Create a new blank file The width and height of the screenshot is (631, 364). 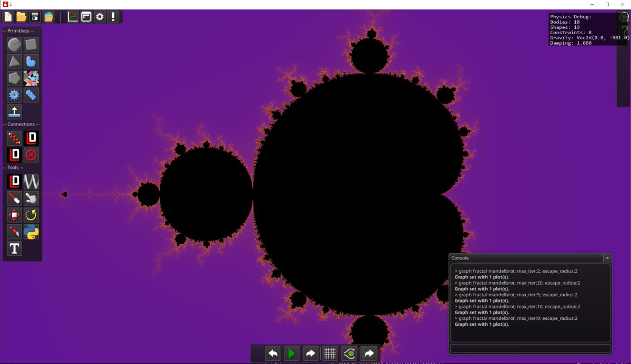tap(8, 17)
